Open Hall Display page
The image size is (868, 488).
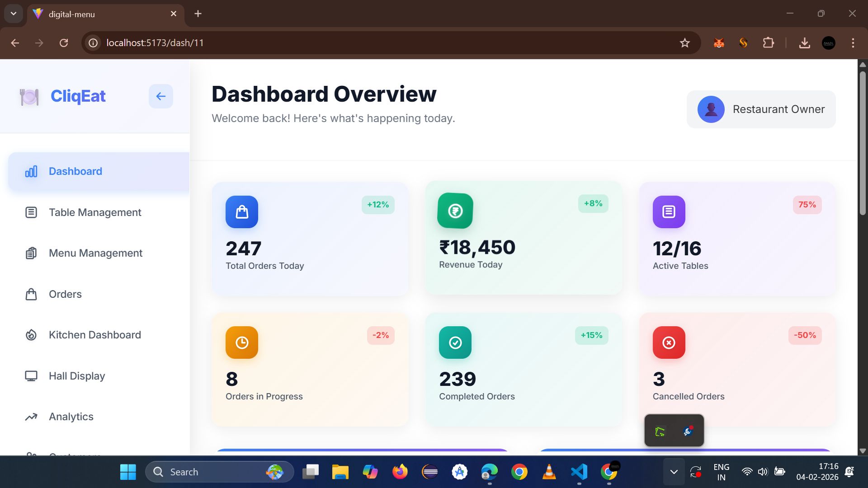[99, 376]
